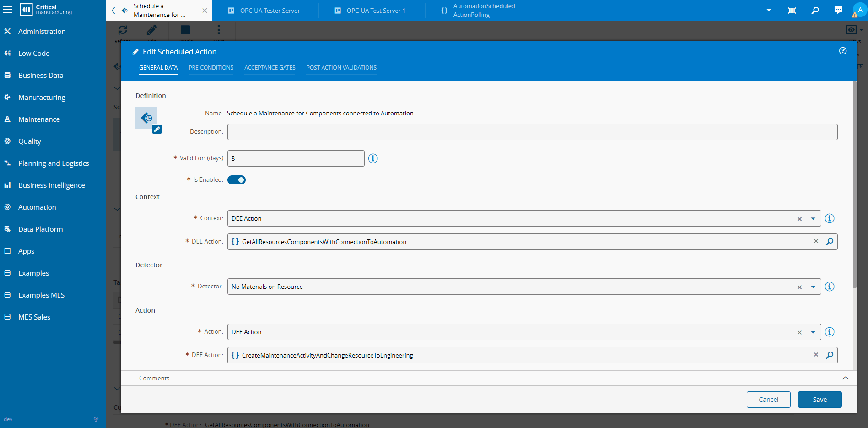
Task: Select the Post Action Validations tab
Action: coord(341,68)
